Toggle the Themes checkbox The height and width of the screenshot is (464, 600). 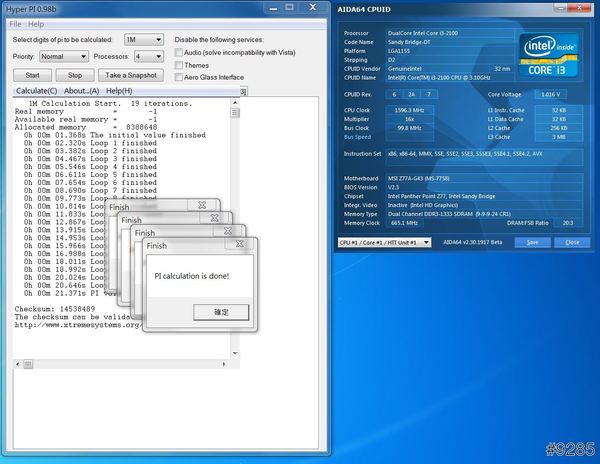pyautogui.click(x=179, y=64)
